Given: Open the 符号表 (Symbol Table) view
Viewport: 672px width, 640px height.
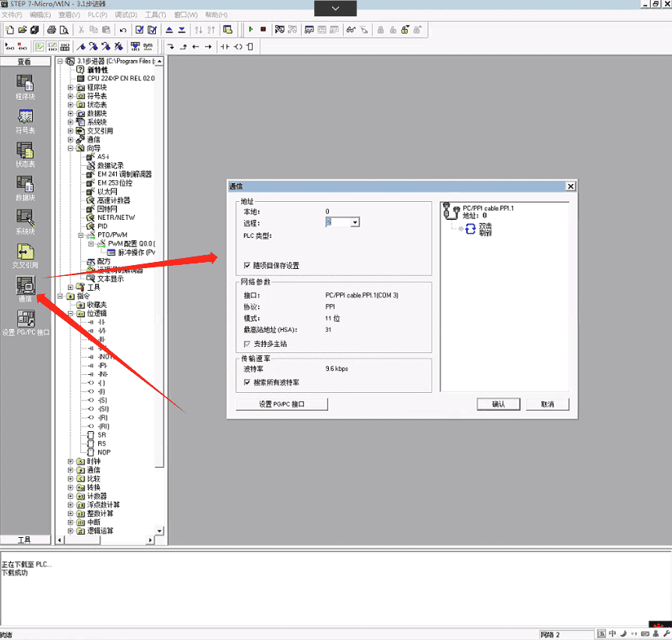Looking at the screenshot, I should pos(24,116).
